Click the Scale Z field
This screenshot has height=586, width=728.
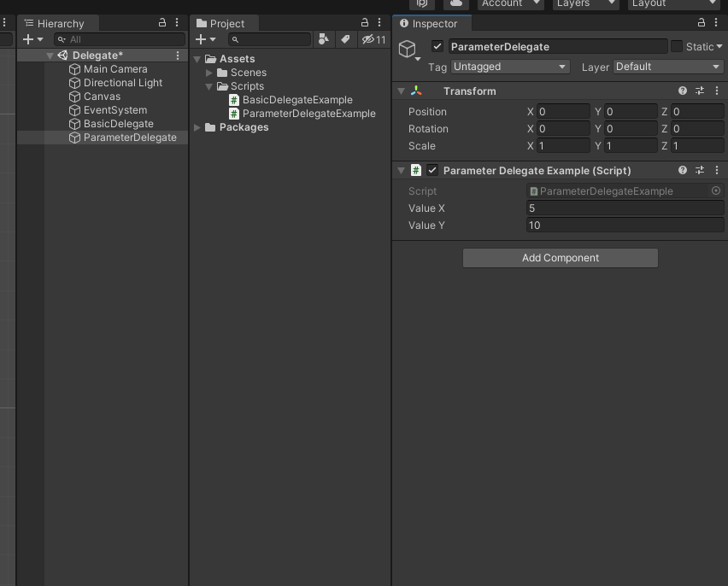pos(697,146)
